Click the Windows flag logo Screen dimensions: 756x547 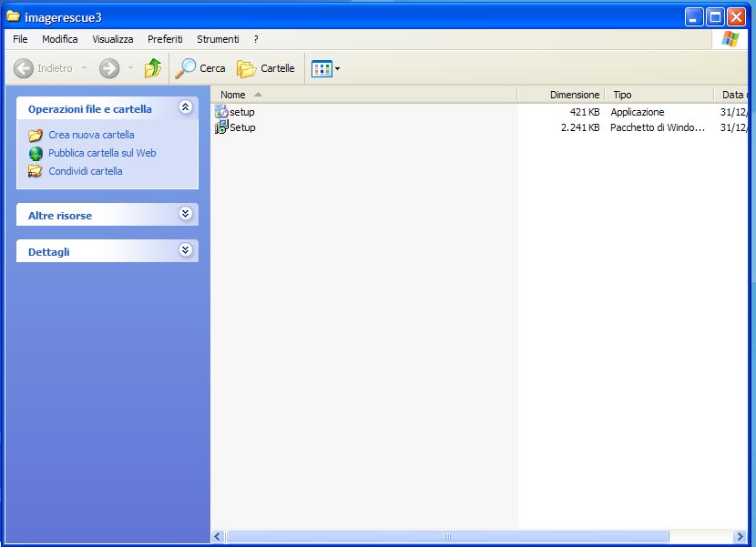click(x=730, y=39)
